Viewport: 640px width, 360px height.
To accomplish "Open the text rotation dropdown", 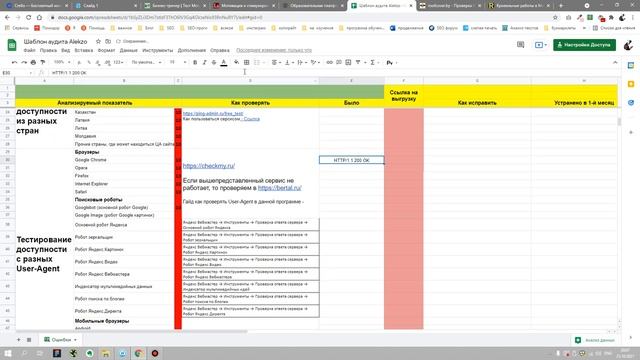I will click(x=315, y=62).
